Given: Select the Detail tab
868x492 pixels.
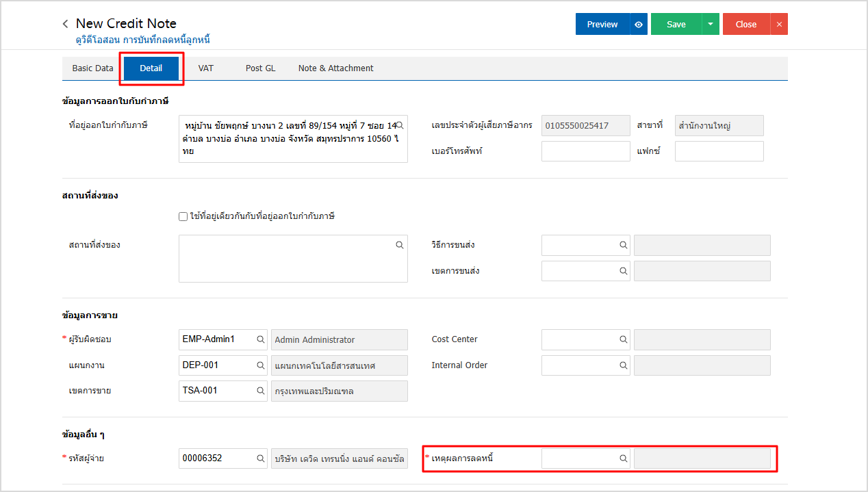Looking at the screenshot, I should 151,68.
